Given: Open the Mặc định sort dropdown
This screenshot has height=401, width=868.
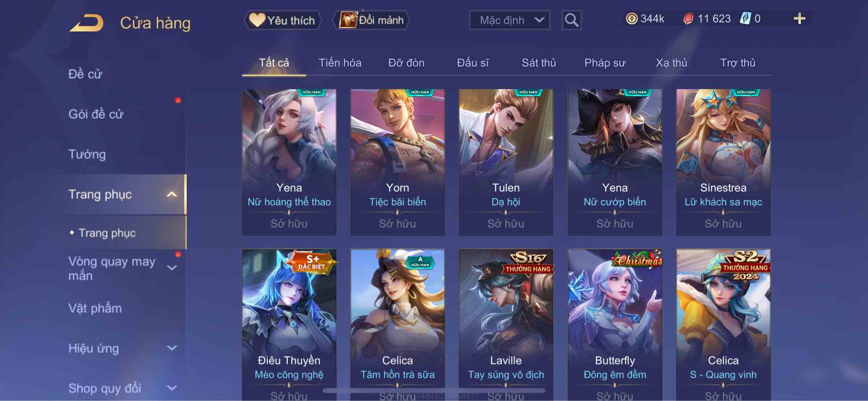Looking at the screenshot, I should (x=509, y=20).
